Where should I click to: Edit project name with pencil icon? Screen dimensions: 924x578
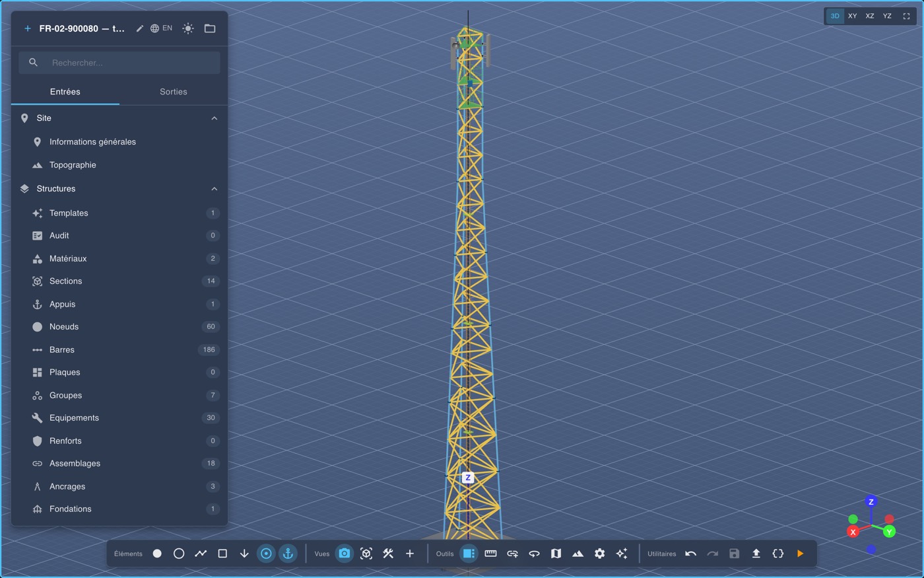139,28
